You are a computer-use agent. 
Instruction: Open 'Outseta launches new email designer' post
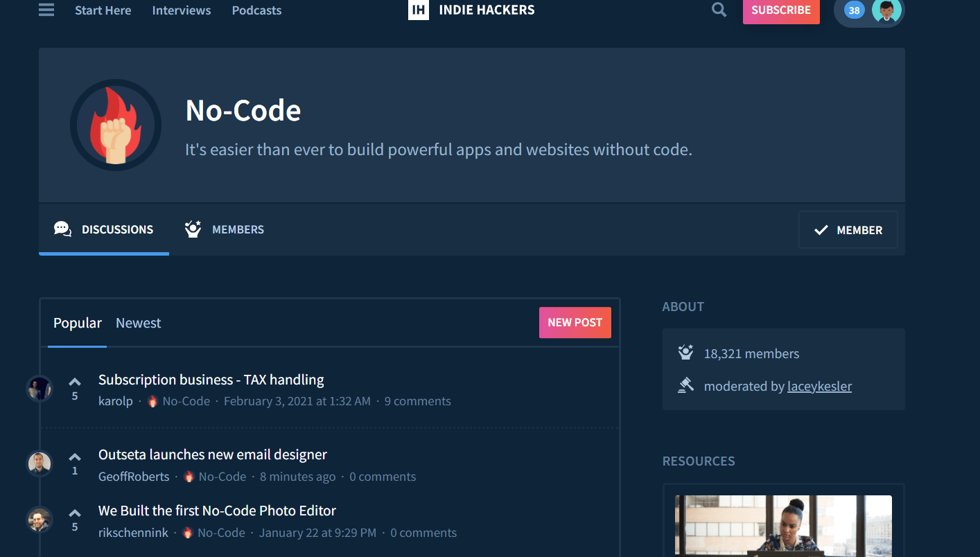[213, 454]
